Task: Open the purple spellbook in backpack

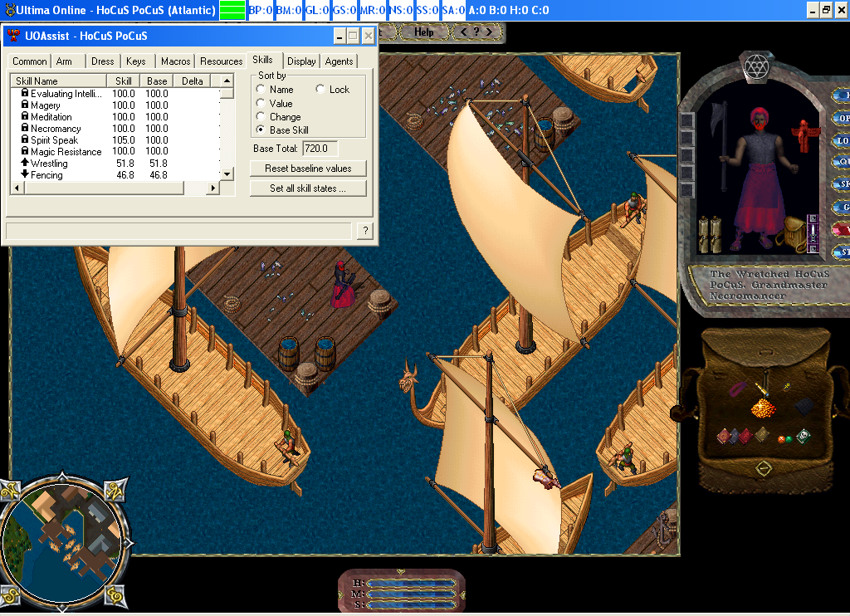Action: click(x=735, y=437)
